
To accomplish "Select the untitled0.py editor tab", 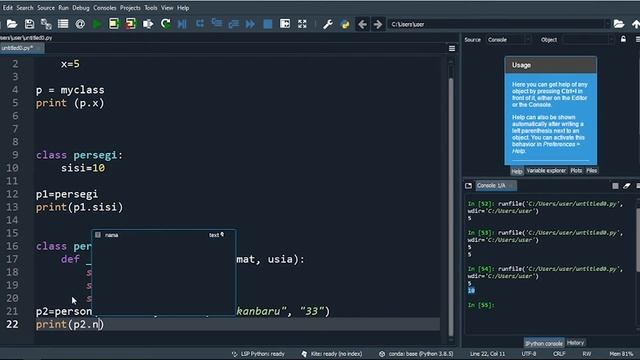I will [x=21, y=48].
